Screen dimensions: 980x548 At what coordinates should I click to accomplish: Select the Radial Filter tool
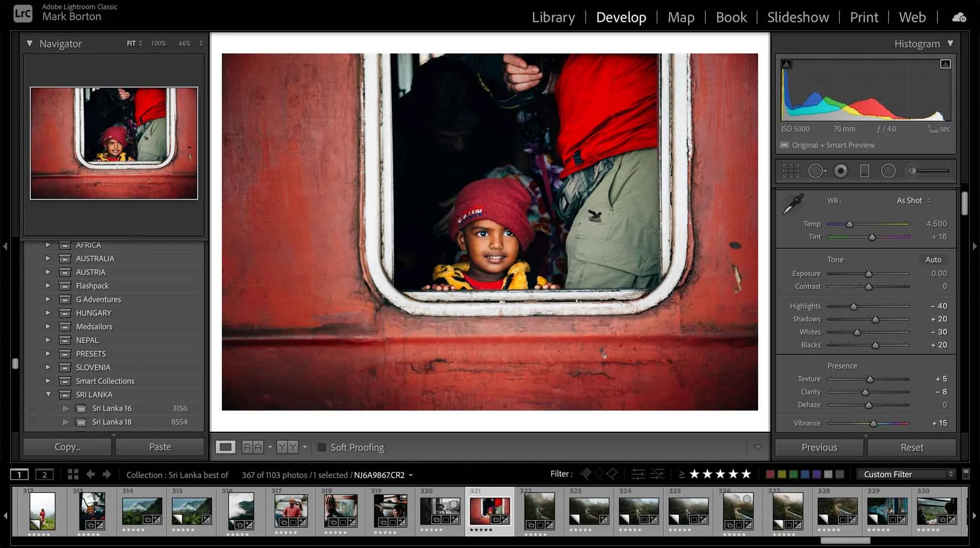(889, 171)
